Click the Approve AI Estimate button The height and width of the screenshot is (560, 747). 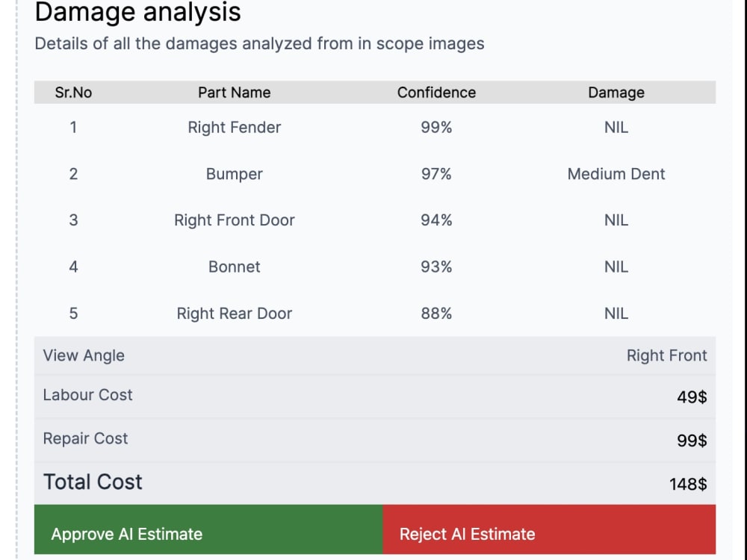click(x=208, y=529)
